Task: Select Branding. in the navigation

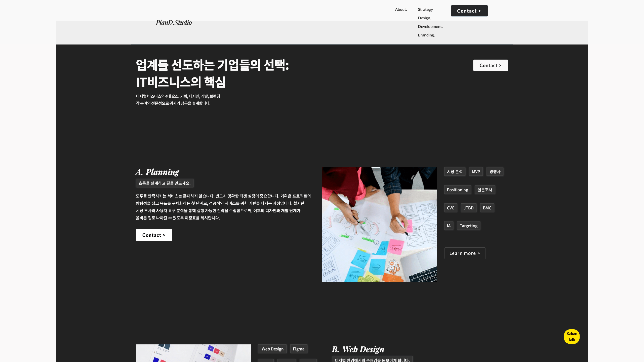Action: 426,35
